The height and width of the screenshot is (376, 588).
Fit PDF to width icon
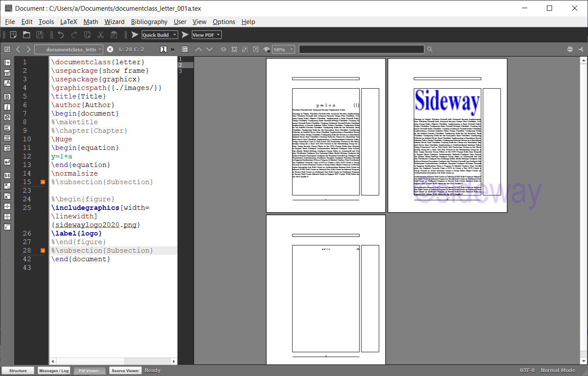pos(224,49)
